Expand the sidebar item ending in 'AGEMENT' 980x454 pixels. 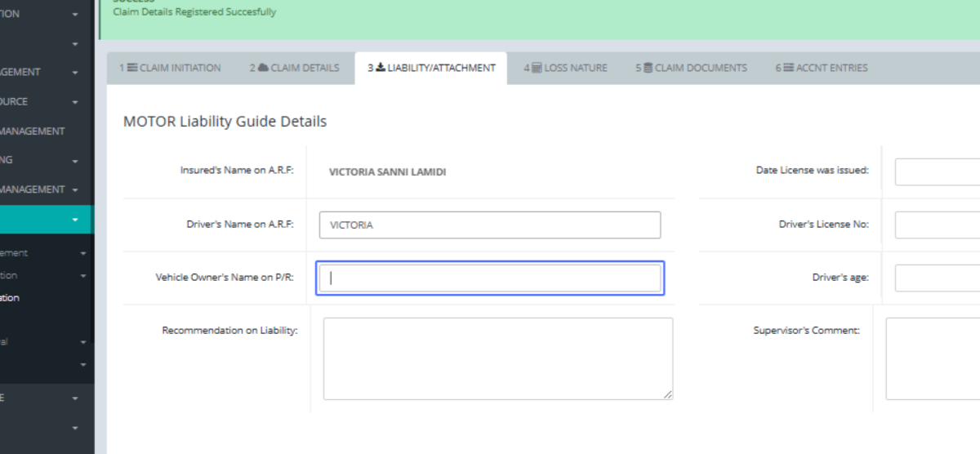tap(75, 73)
